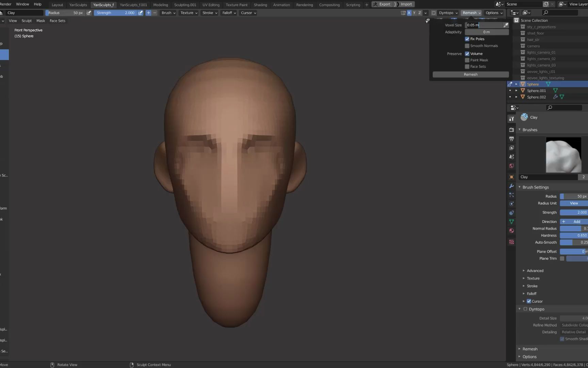Open the Material properties tab icon

tap(511, 231)
